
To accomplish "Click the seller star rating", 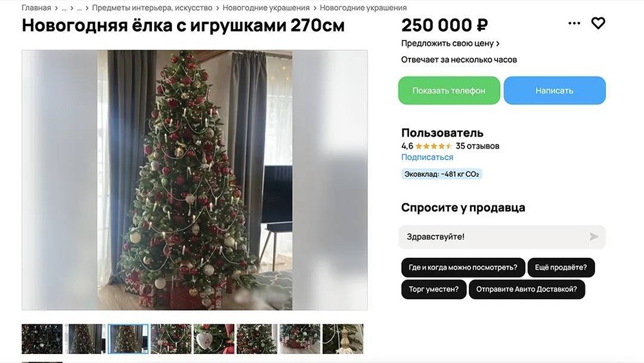I will tap(433, 146).
